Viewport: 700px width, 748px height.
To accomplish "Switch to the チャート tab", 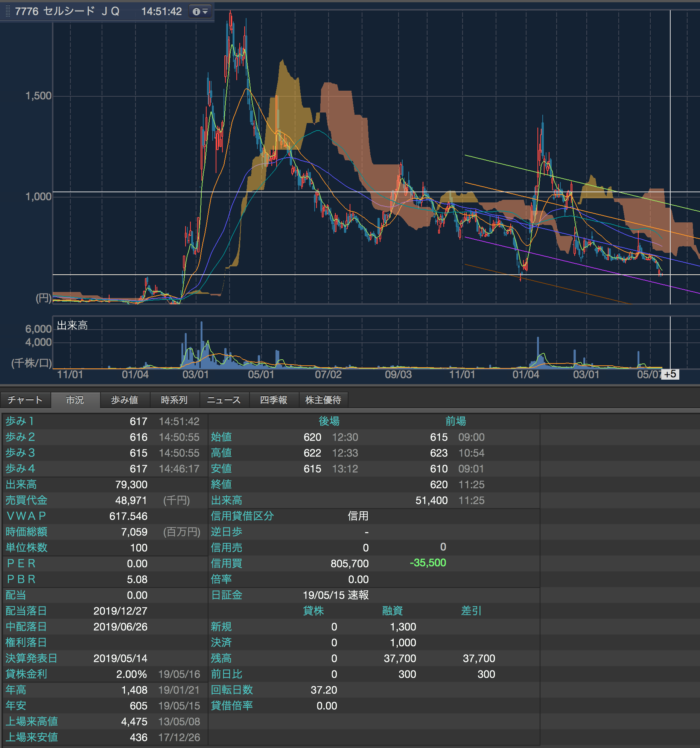I will 25,400.
